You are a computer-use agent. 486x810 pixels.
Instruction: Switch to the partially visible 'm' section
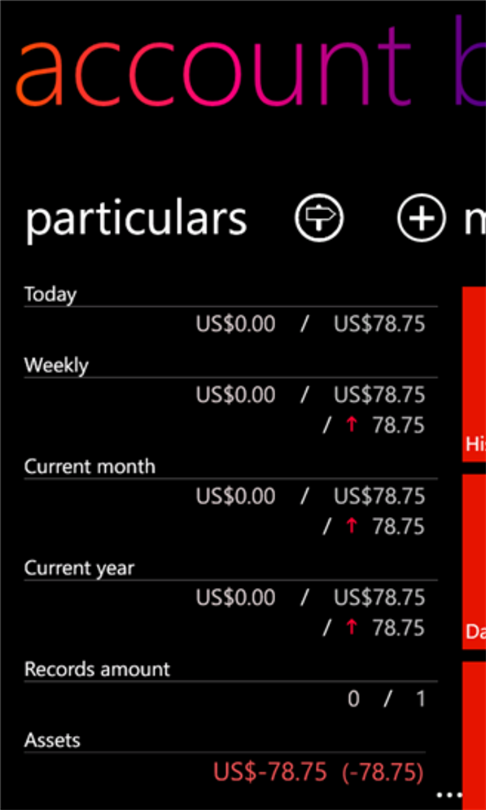[474, 220]
